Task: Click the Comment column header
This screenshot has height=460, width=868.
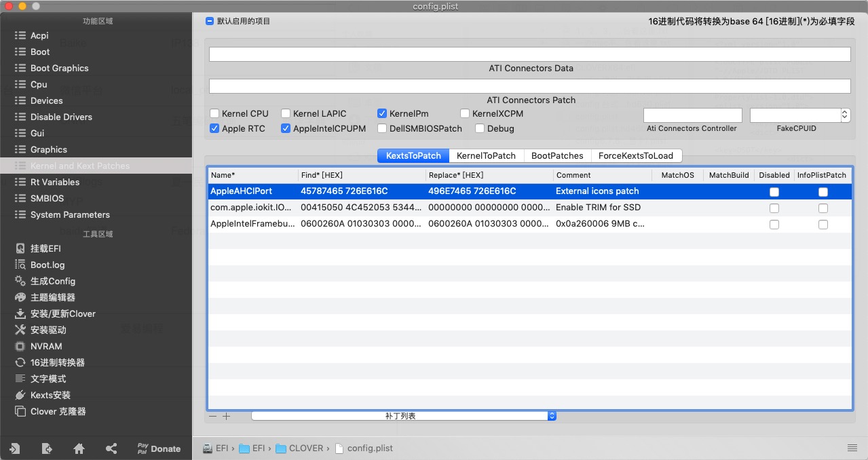Action: (602, 175)
